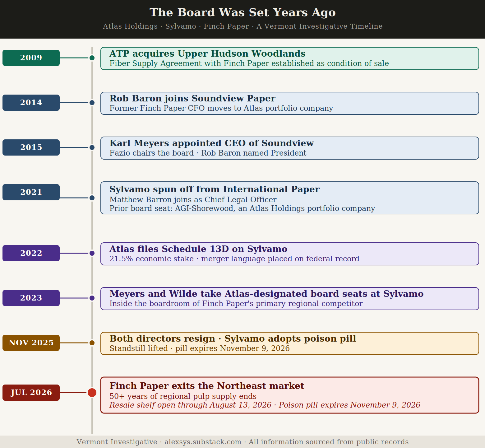
Task: Select the timeline dot for 2014
Action: 92,103
